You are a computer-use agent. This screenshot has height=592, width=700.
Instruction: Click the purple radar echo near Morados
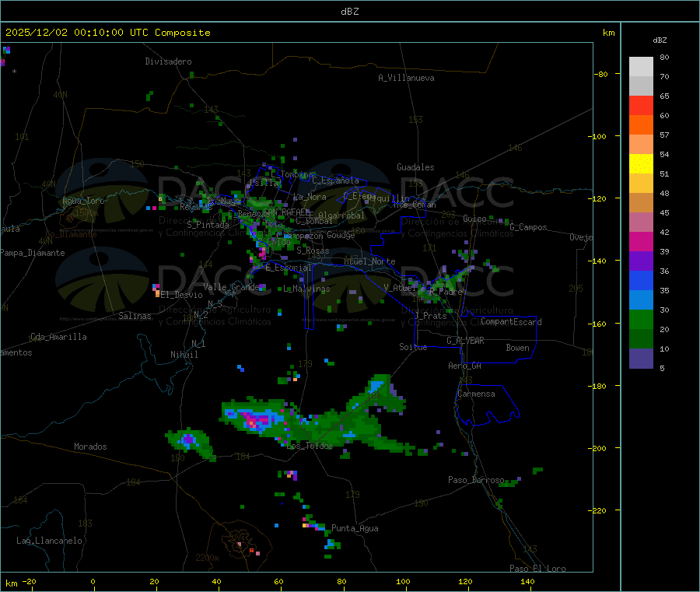tap(189, 440)
